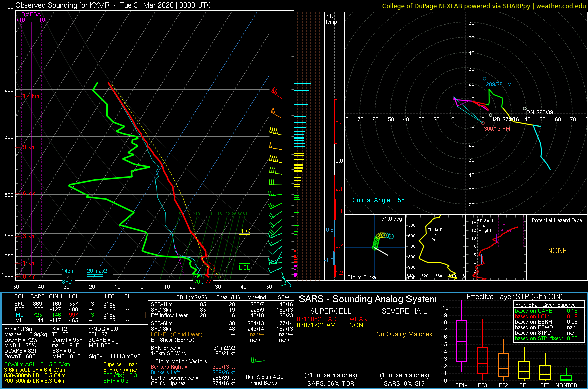Click '700-500mb LR = 6.3 C/km'
The height and width of the screenshot is (389, 588).
(x=35, y=381)
